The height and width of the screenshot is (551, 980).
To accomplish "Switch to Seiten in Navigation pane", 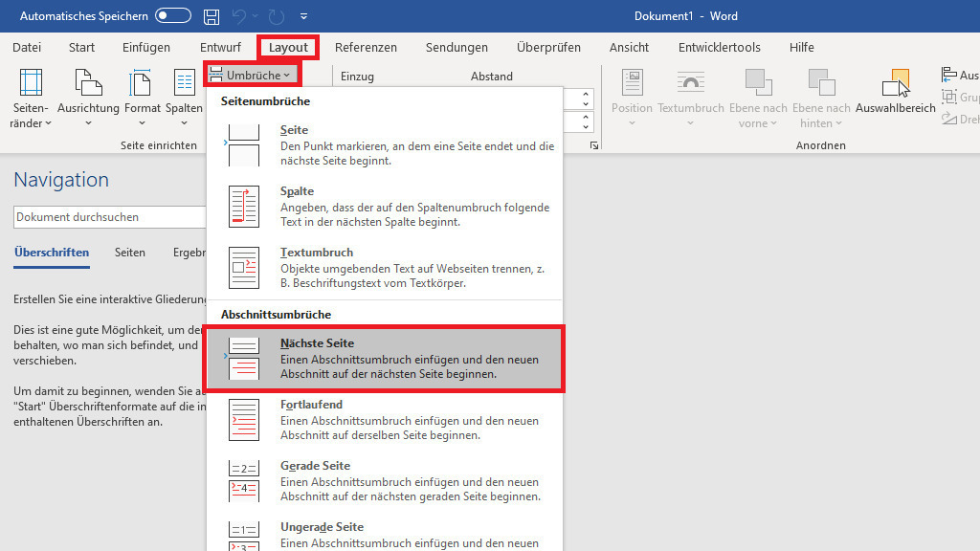I will click(x=130, y=253).
